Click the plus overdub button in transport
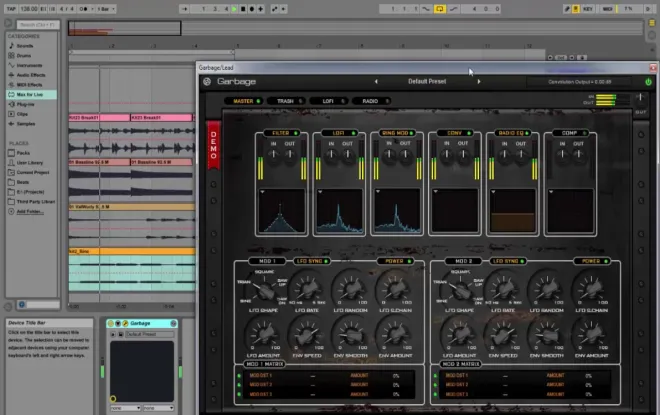660x415 pixels. (261, 9)
